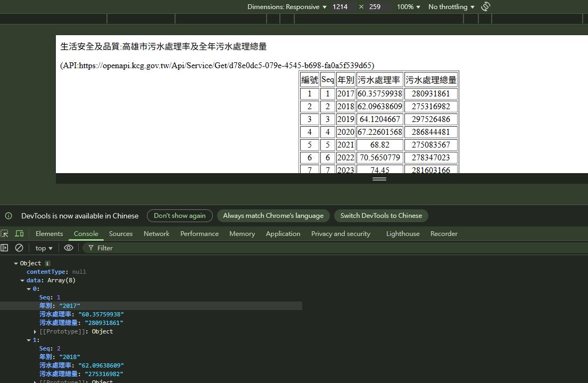Click the 286844481 cell in table
Image resolution: width=588 pixels, height=383 pixels.
[x=431, y=132]
